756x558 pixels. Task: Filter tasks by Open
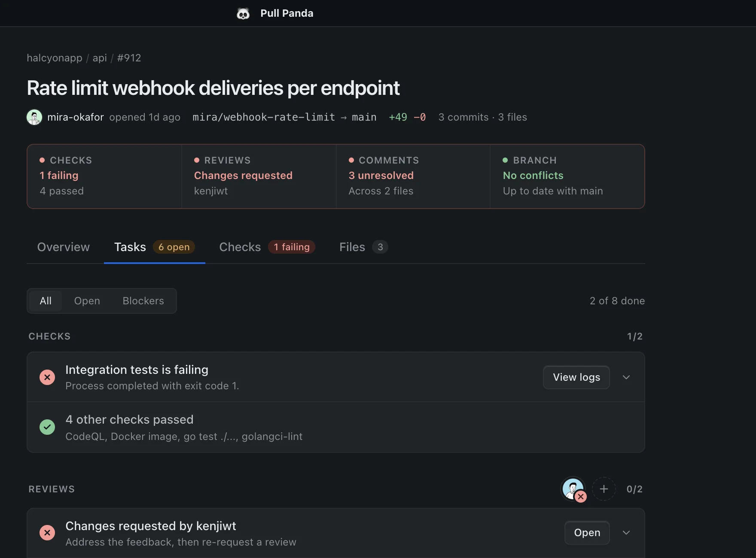(87, 301)
